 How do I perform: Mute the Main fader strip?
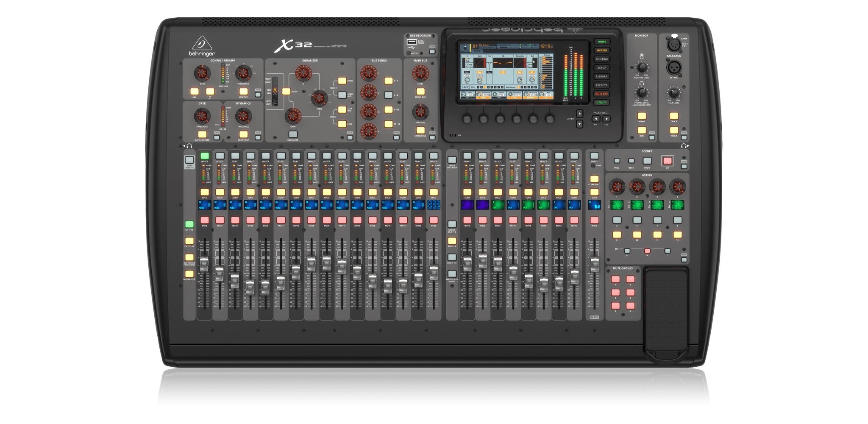pos(594,220)
